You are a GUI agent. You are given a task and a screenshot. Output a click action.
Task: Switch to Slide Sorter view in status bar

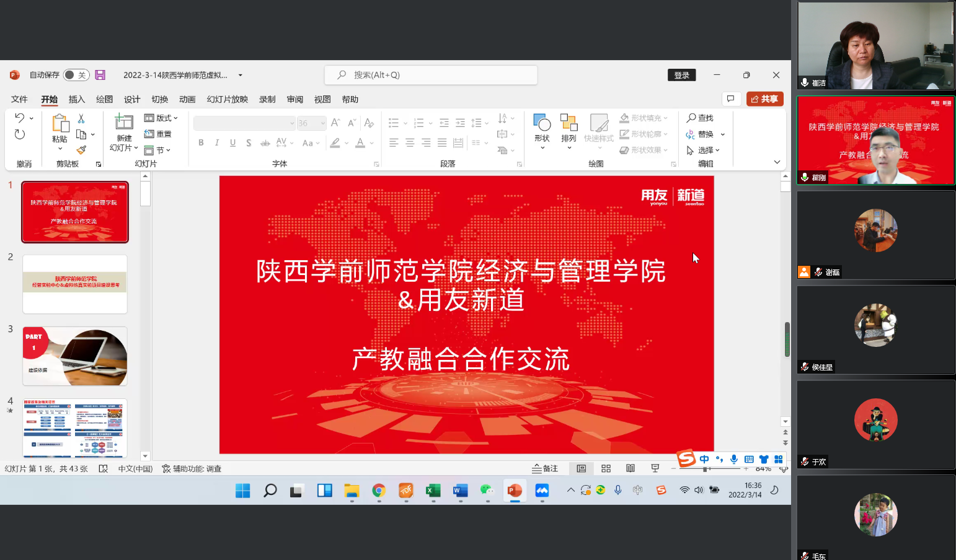click(x=606, y=469)
